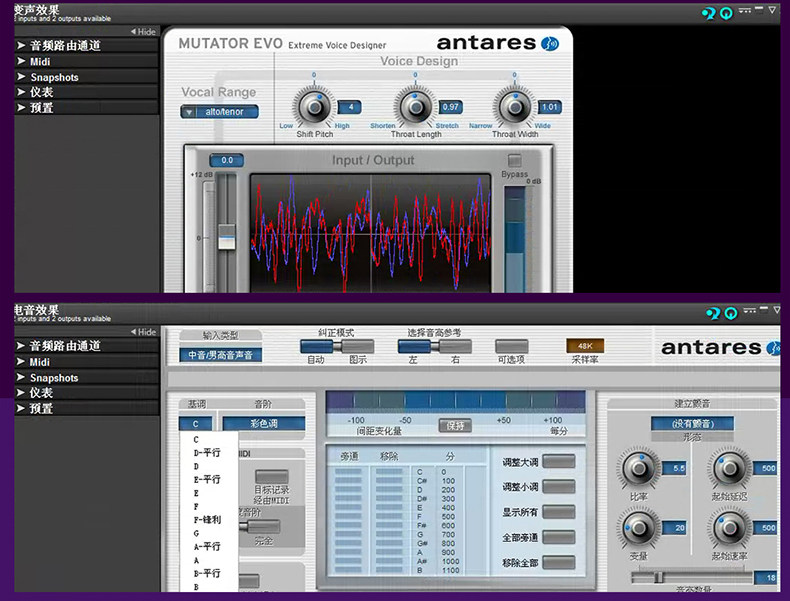Switch 选择音高参考 to 右

(455, 346)
